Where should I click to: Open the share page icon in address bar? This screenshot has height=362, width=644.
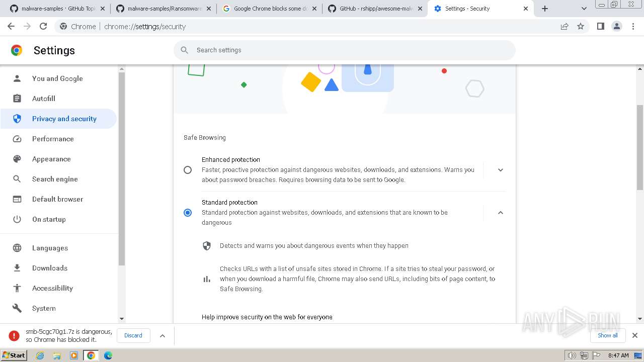pos(565,27)
